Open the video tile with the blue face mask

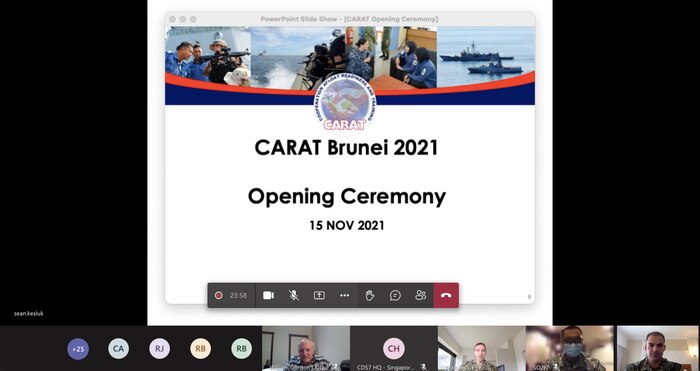[x=570, y=349]
